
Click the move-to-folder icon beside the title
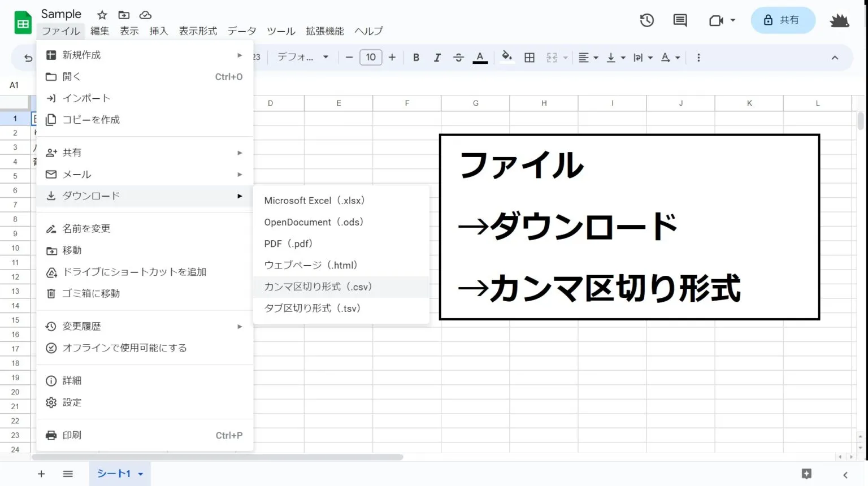coord(124,15)
